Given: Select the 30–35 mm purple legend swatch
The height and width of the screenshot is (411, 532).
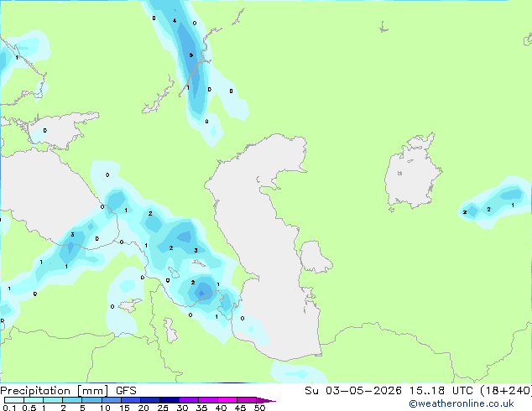Looking at the screenshot, I should pos(189,400).
